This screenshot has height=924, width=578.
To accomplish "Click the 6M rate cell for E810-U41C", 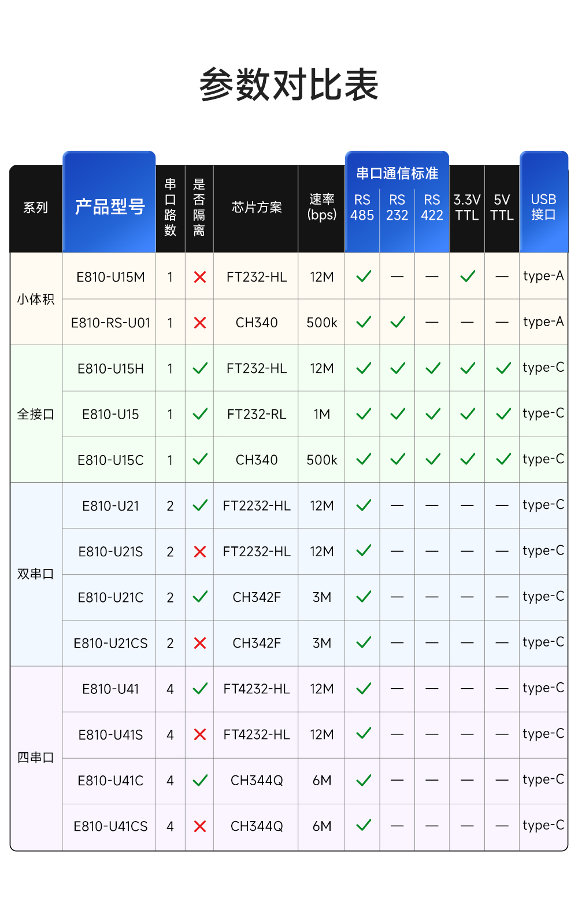I will click(322, 781).
